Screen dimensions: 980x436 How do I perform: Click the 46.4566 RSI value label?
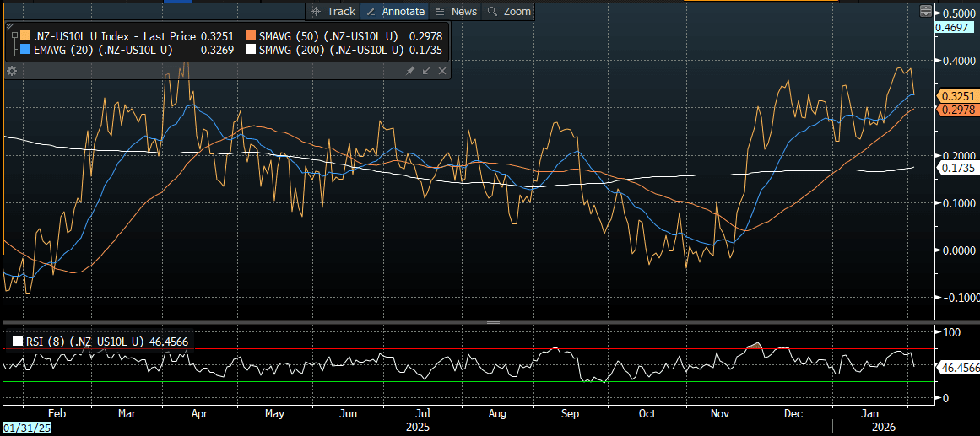pos(958,369)
